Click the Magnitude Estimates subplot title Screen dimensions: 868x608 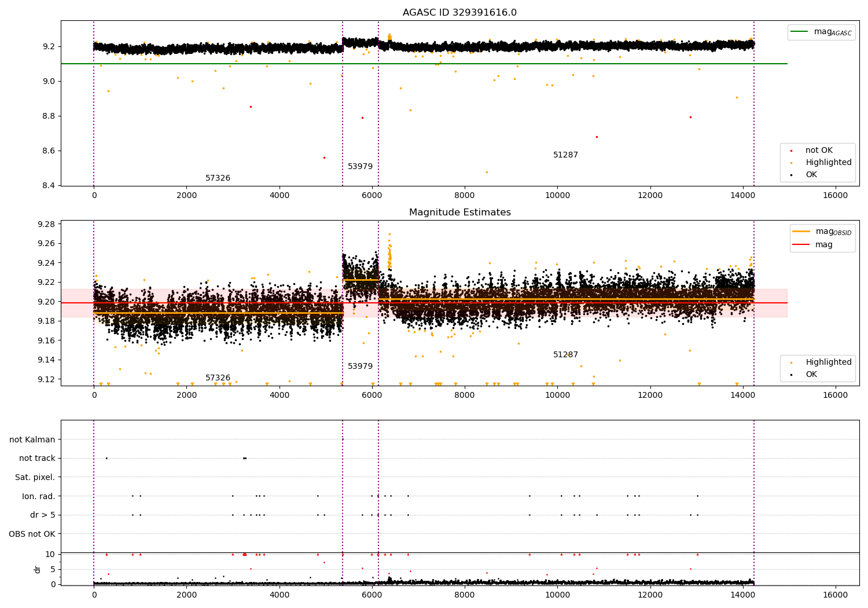[459, 213]
